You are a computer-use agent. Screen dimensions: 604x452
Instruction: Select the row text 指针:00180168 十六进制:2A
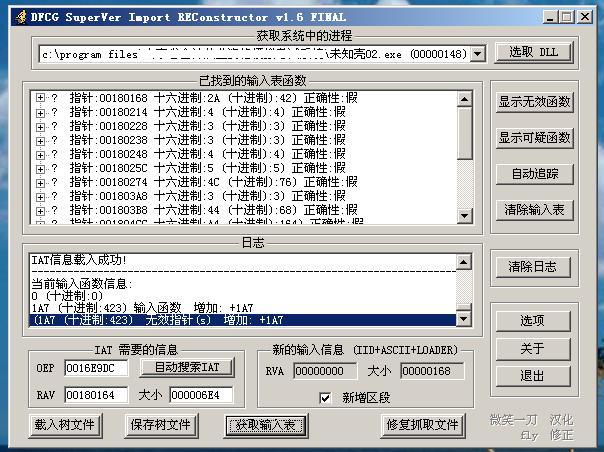213,98
